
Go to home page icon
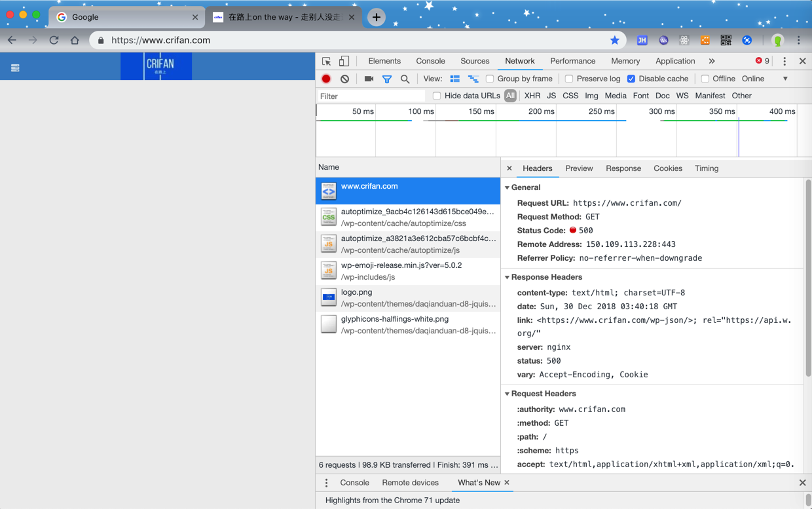tap(75, 40)
